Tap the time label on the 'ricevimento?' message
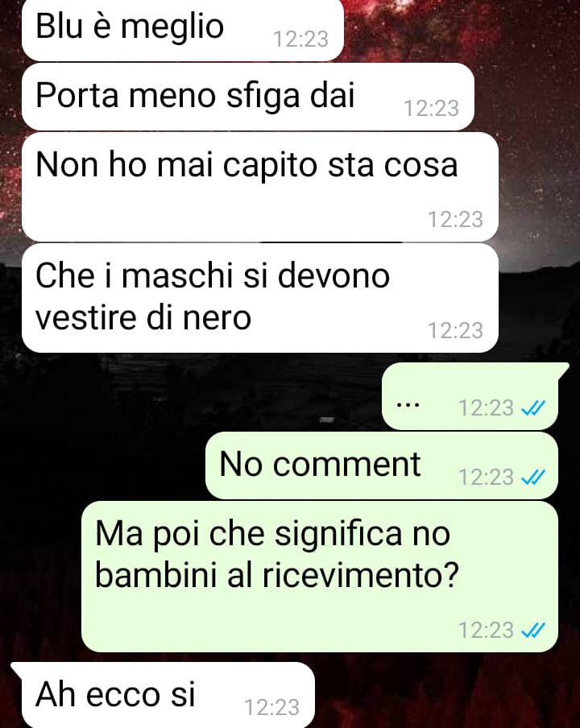 486,630
